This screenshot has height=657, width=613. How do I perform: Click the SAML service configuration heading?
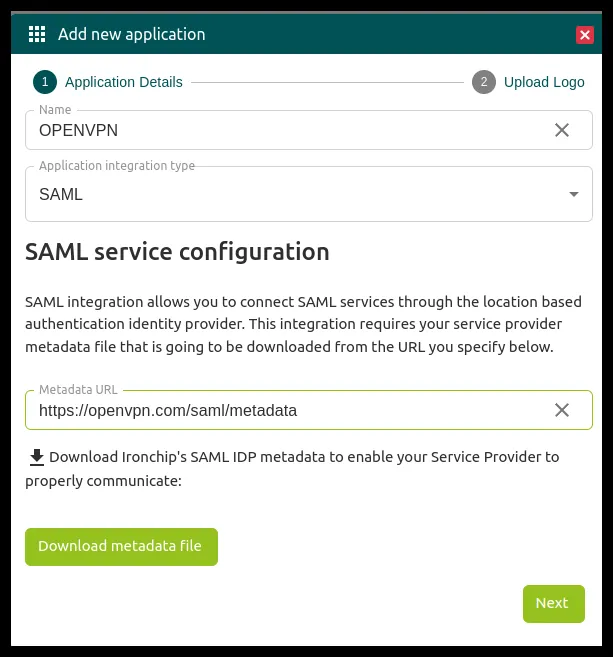[x=177, y=252]
